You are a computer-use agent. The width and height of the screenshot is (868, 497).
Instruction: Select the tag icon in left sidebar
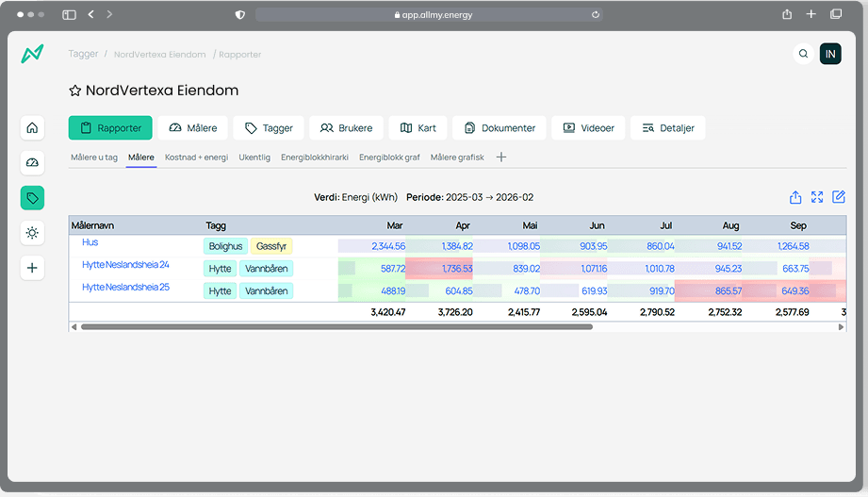pyautogui.click(x=32, y=198)
